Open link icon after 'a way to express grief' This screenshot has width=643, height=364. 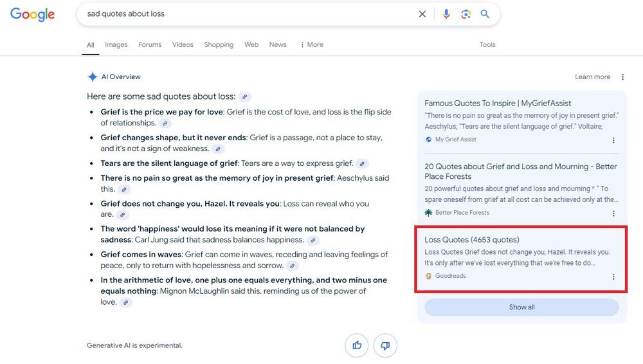tap(361, 164)
